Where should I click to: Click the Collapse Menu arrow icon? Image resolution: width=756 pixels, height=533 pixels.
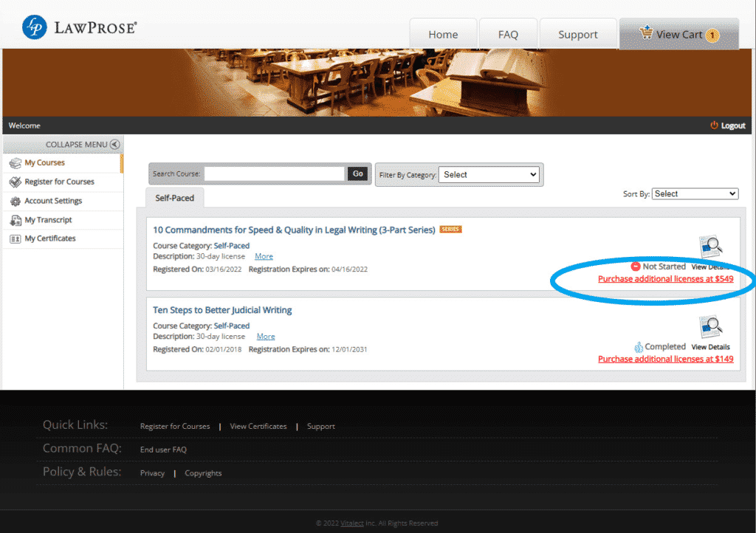(114, 144)
